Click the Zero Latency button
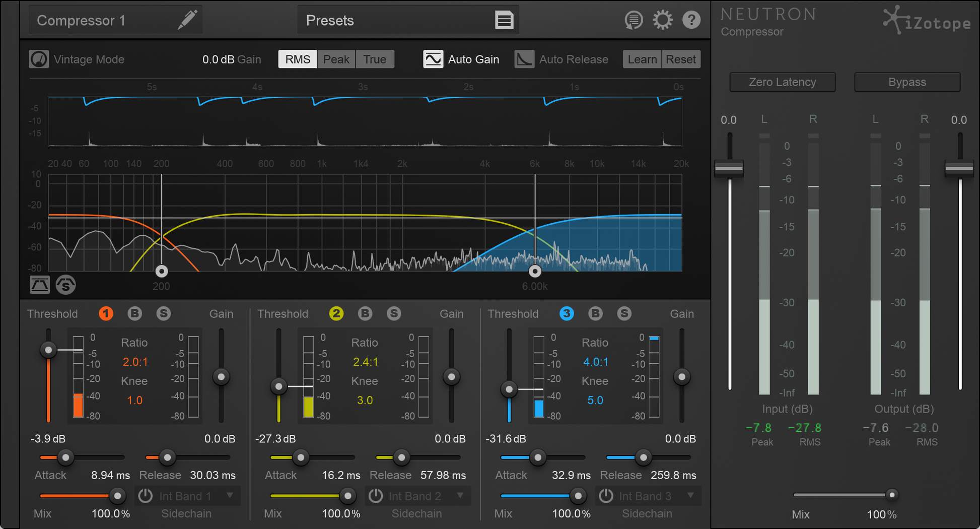 (x=782, y=82)
